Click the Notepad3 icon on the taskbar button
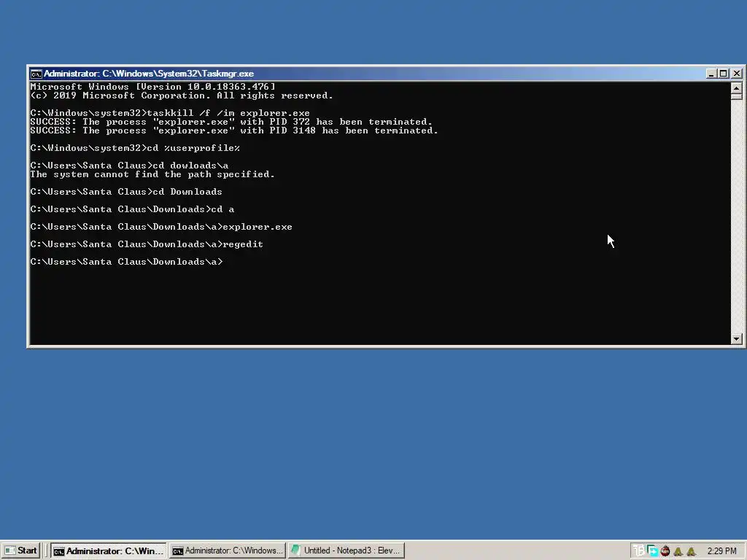747x560 pixels. pyautogui.click(x=296, y=550)
